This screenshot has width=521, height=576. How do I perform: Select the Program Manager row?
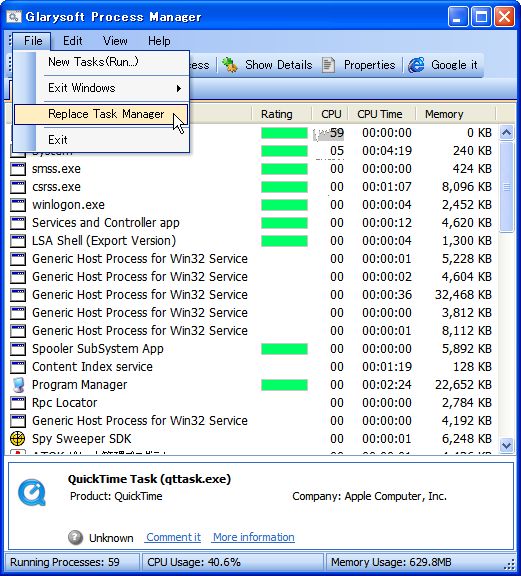coord(252,385)
